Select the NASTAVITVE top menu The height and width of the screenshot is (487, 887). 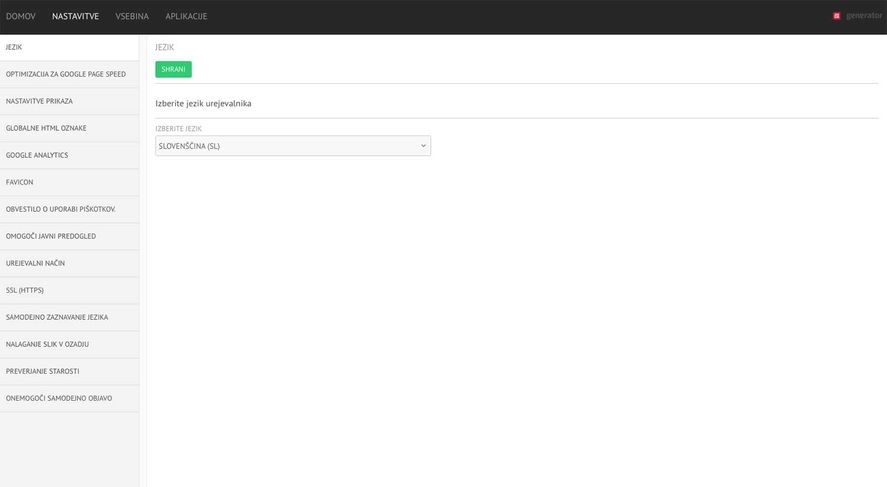point(75,16)
